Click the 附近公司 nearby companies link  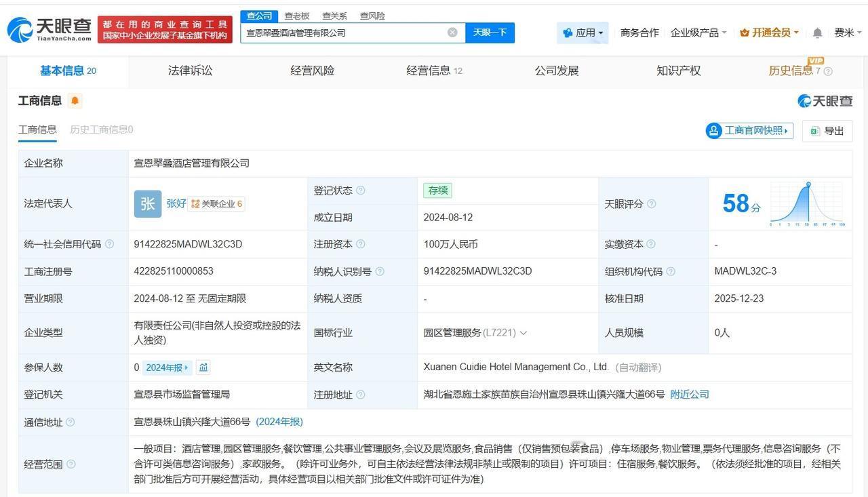click(x=690, y=395)
